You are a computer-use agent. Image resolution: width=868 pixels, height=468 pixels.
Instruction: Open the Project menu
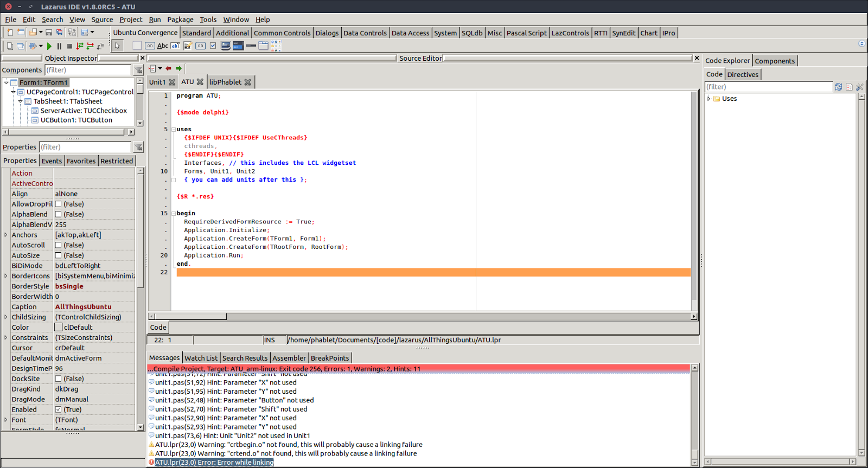(131, 20)
